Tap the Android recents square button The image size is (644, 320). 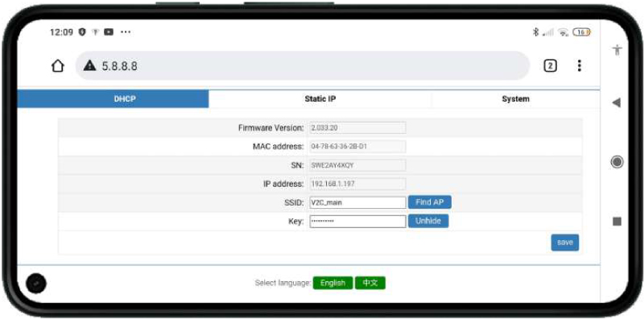click(x=617, y=222)
